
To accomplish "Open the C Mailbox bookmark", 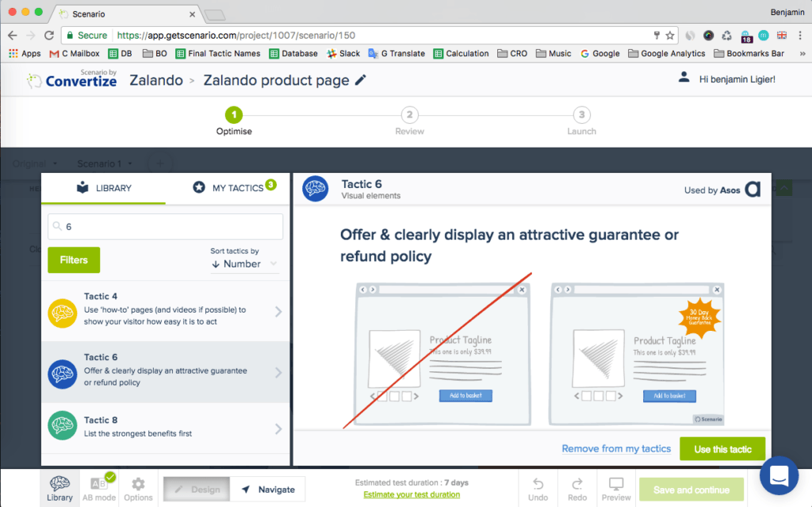I will (x=74, y=53).
